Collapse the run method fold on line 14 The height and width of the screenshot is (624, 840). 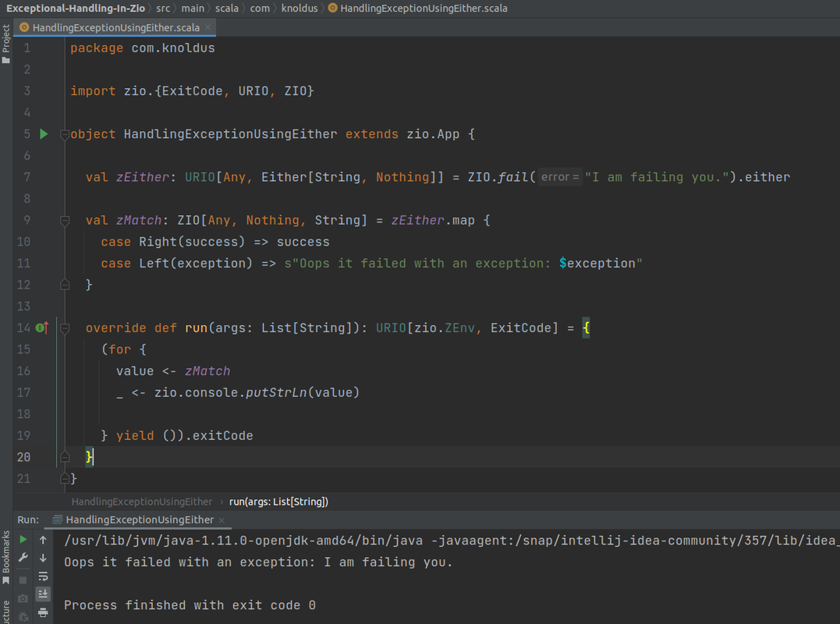pyautogui.click(x=65, y=328)
